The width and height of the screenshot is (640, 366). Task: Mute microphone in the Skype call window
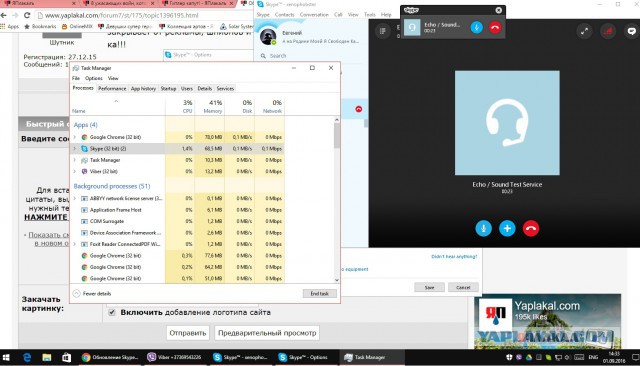[x=483, y=228]
